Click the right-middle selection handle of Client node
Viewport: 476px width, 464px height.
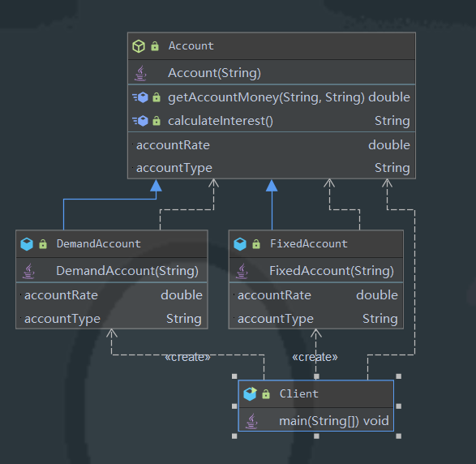coord(399,406)
